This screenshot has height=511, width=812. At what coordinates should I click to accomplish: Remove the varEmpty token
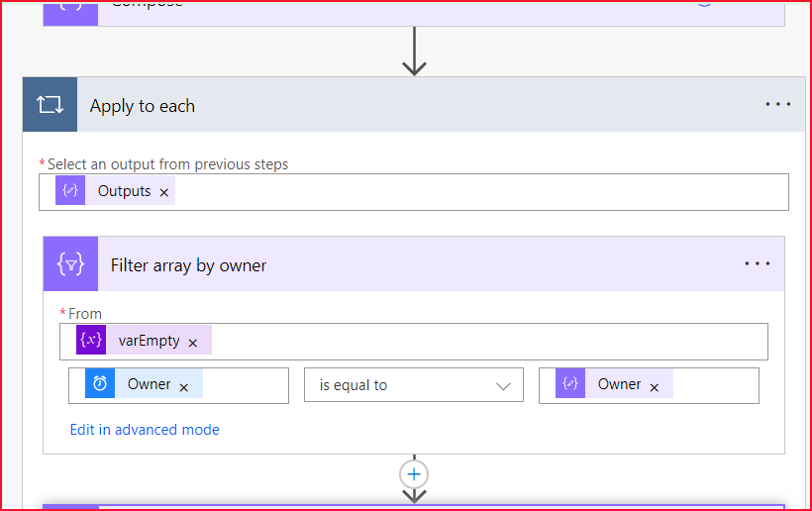193,343
